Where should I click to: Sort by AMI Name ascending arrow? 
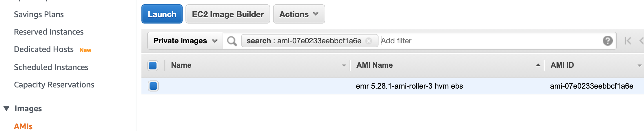tap(538, 65)
